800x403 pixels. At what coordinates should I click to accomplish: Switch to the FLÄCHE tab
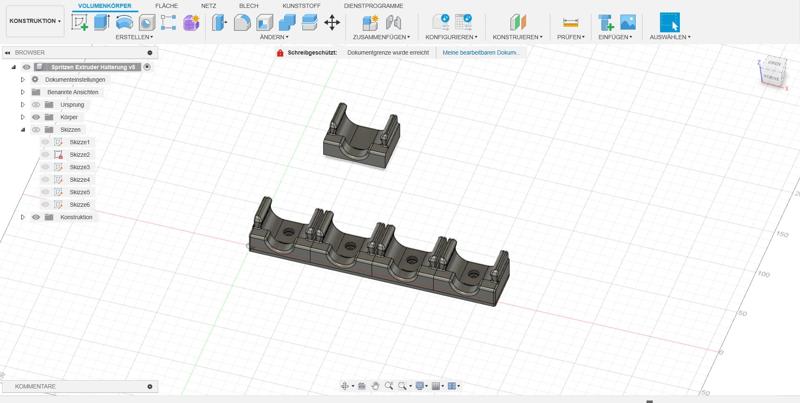click(166, 6)
